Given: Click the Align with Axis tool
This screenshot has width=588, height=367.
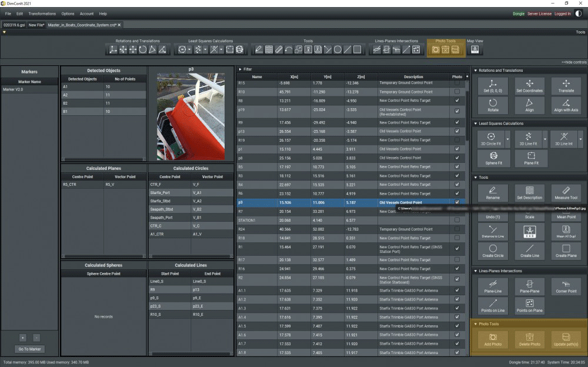Looking at the screenshot, I should [x=566, y=105].
